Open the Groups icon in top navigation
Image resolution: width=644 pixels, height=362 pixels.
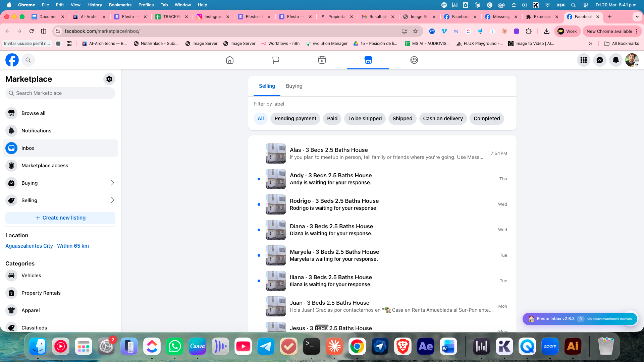tap(414, 60)
